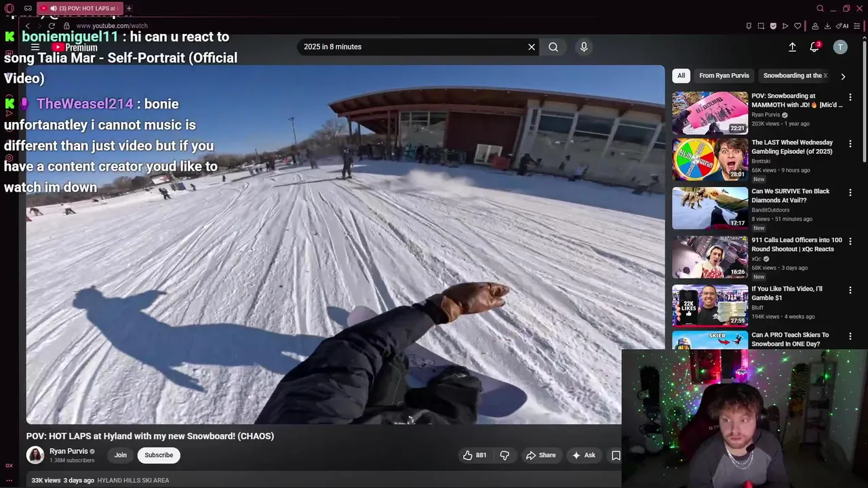Open HYLAND HILLS SKI AREA location link

(x=133, y=480)
